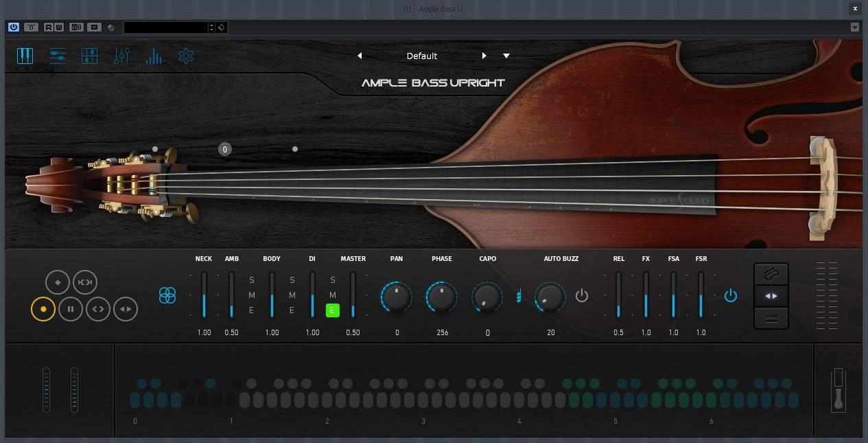Screen dimensions: 868x443
Task: Open the gear settings panel
Action: pos(186,56)
